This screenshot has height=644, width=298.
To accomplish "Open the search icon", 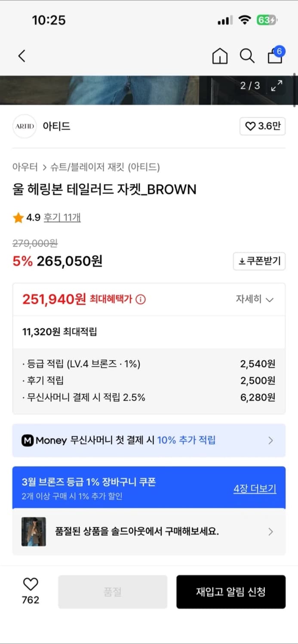I will [x=247, y=56].
